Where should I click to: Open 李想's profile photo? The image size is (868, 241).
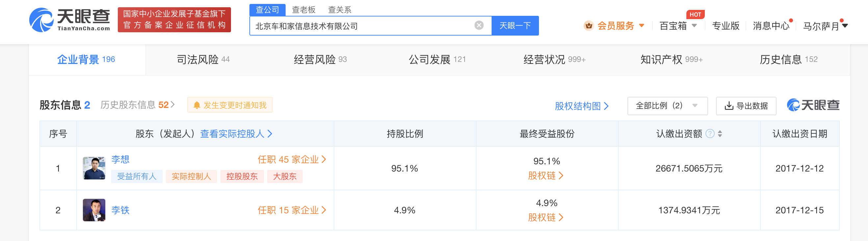coord(94,168)
